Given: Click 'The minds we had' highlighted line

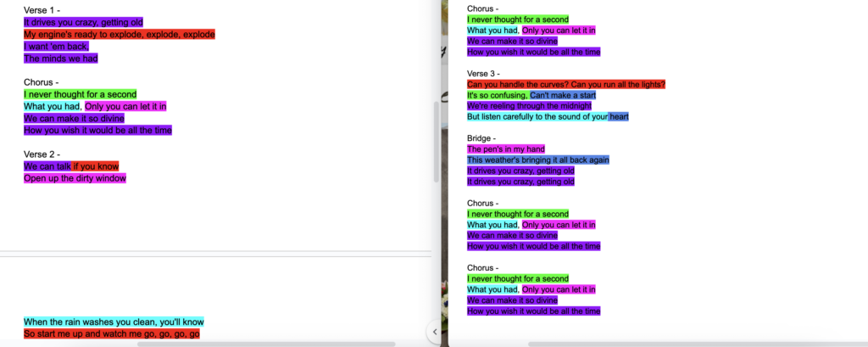Looking at the screenshot, I should click(x=61, y=59).
